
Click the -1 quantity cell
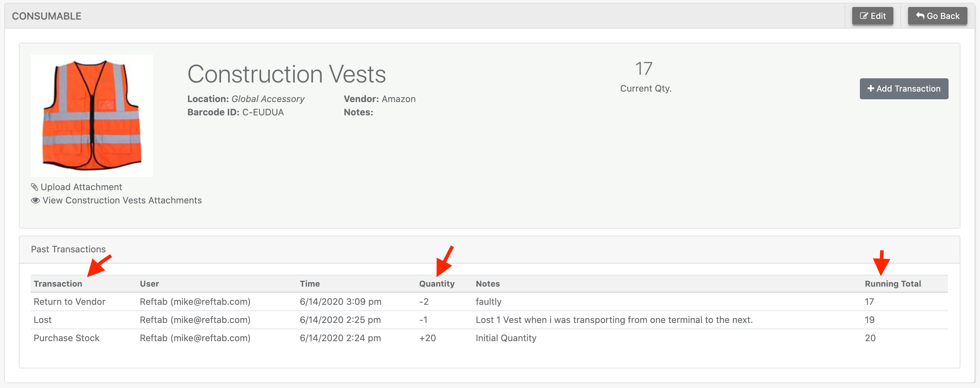(x=423, y=320)
